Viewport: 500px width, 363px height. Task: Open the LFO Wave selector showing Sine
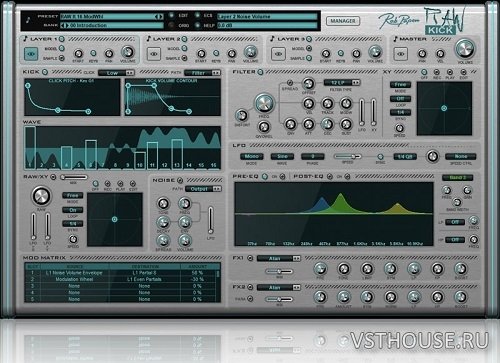(282, 156)
